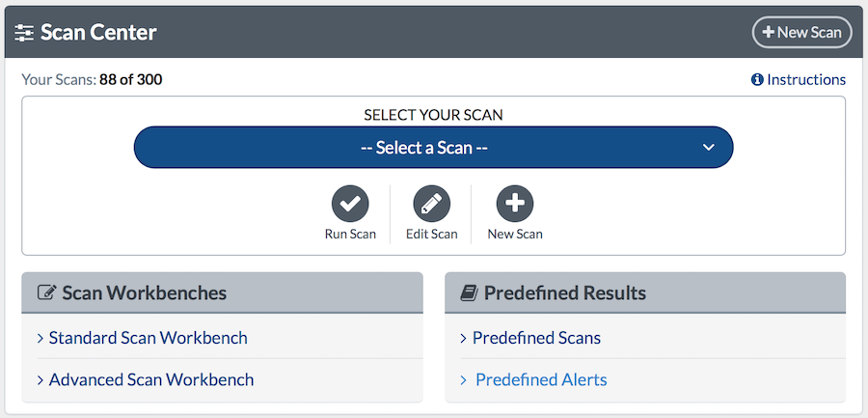The image size is (868, 418).
Task: Click the Scan Center sliders icon
Action: click(x=25, y=33)
